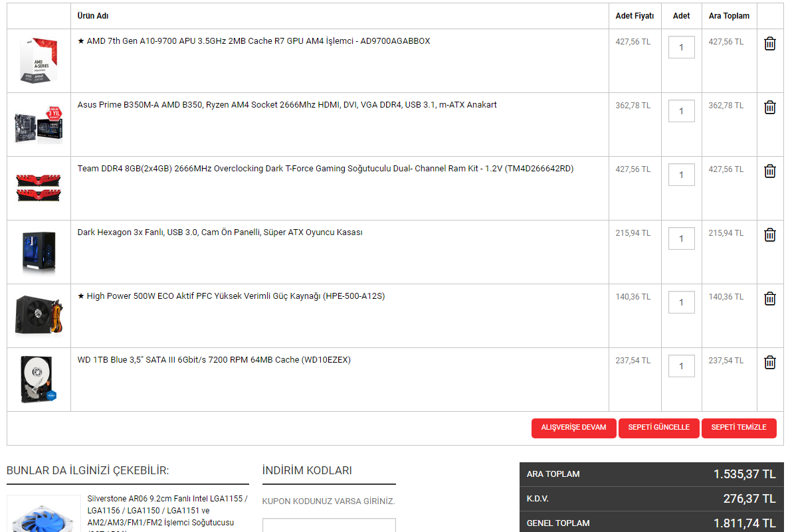The width and height of the screenshot is (786, 532).
Task: Open Asus Prime B350M-A motherboard thumbnail
Action: pyautogui.click(x=39, y=124)
